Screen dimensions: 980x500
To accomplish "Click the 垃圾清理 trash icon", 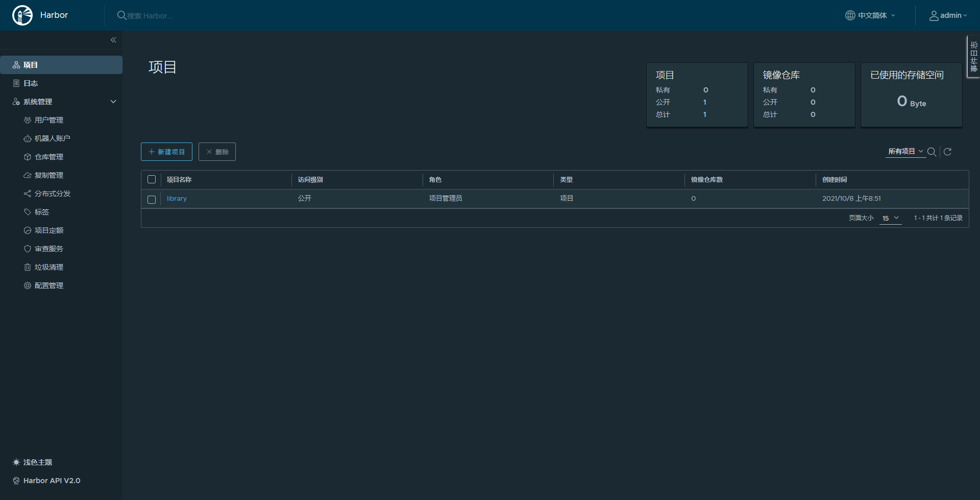I will [28, 267].
